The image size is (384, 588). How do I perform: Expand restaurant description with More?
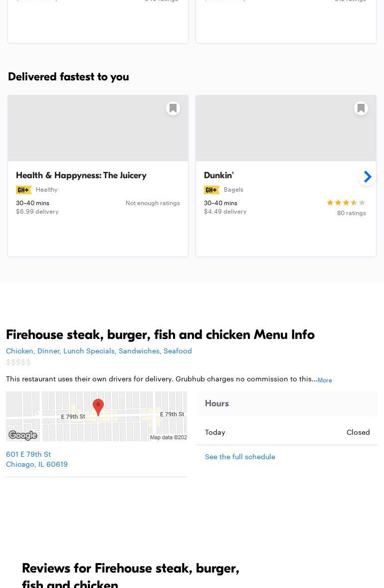point(325,380)
